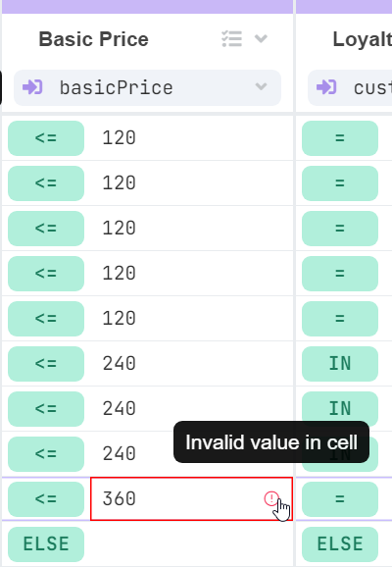Open the Basic Price column dropdown chevron

(x=261, y=38)
